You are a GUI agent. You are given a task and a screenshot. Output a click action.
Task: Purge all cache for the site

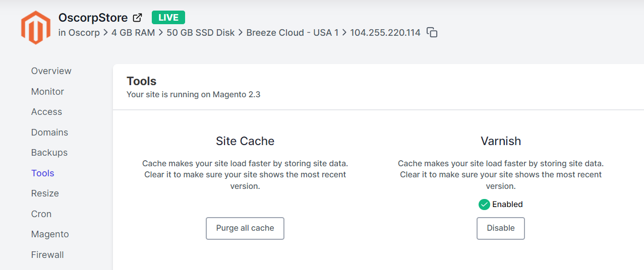245,228
